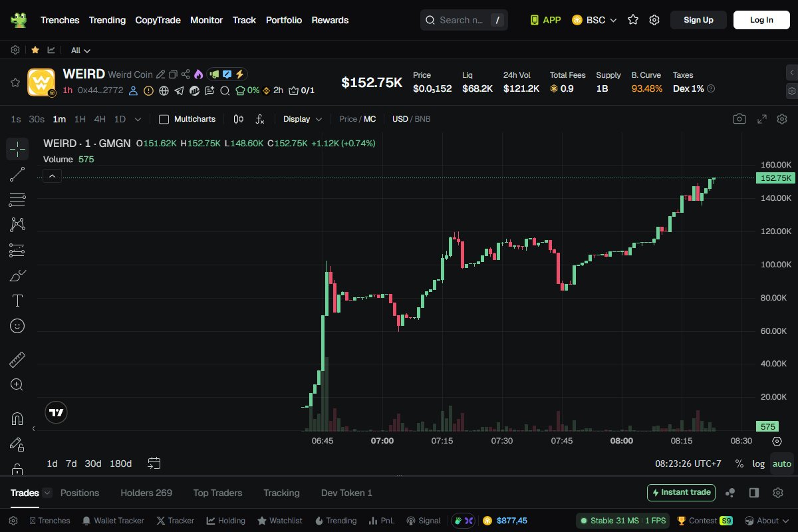Open the Portfolio page
This screenshot has height=532, width=798.
click(x=284, y=20)
